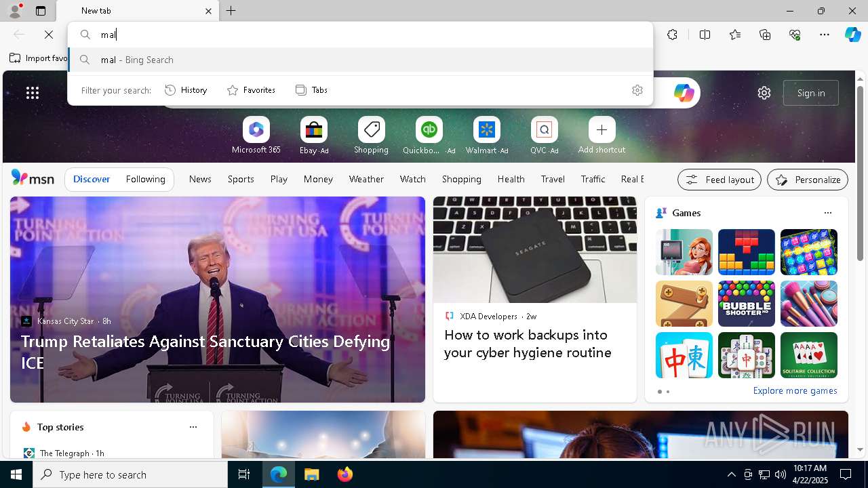868x488 pixels.
Task: Open the Health category
Action: [x=511, y=179]
